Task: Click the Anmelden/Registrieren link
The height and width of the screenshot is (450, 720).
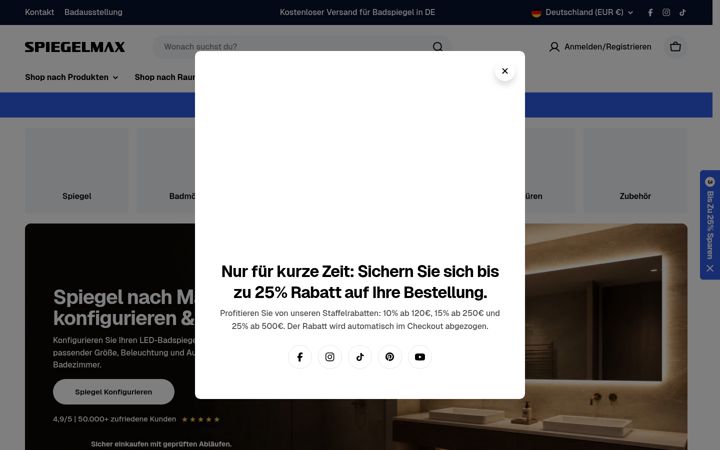Action: (608, 47)
